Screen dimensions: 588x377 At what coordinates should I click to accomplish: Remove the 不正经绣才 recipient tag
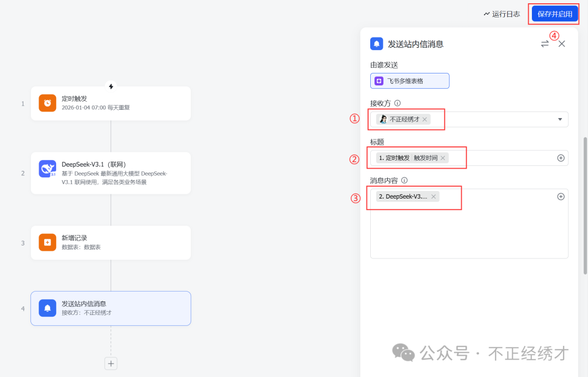(425, 120)
